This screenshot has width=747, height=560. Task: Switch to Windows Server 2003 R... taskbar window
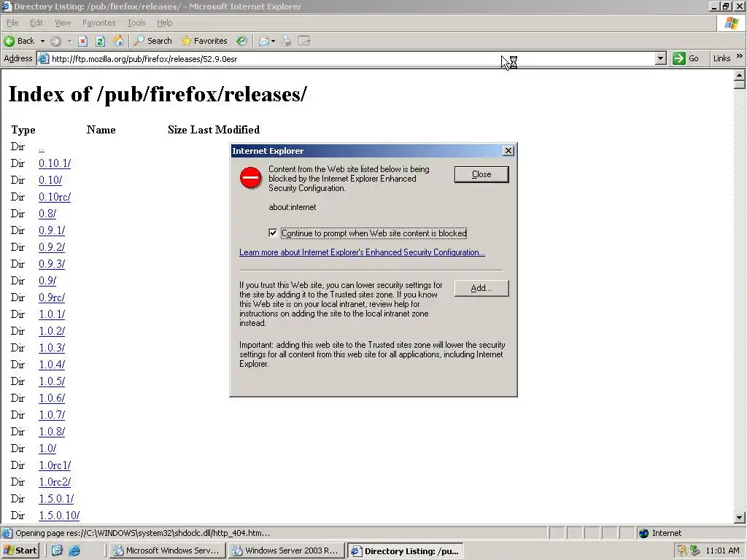[x=286, y=551]
